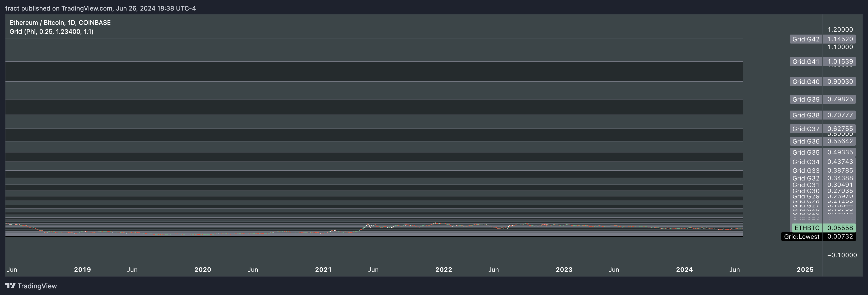Select the Grid:G33 label
868x295 pixels.
point(806,170)
